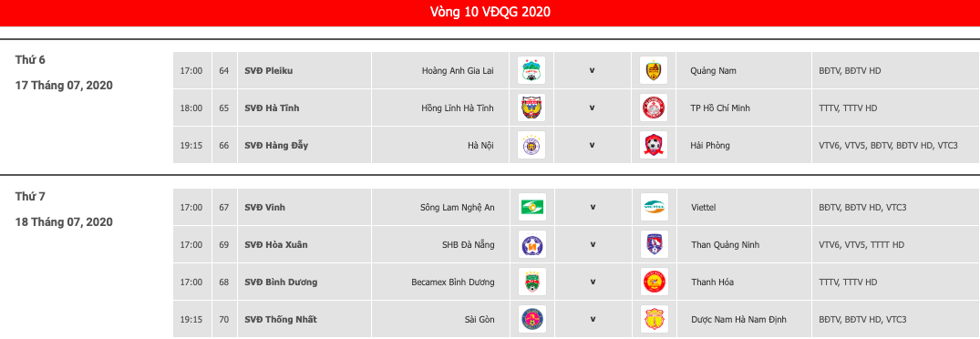This screenshot has width=980, height=339.
Task: Select the SVĐ Thống Nhất stadium link
Action: point(281,320)
